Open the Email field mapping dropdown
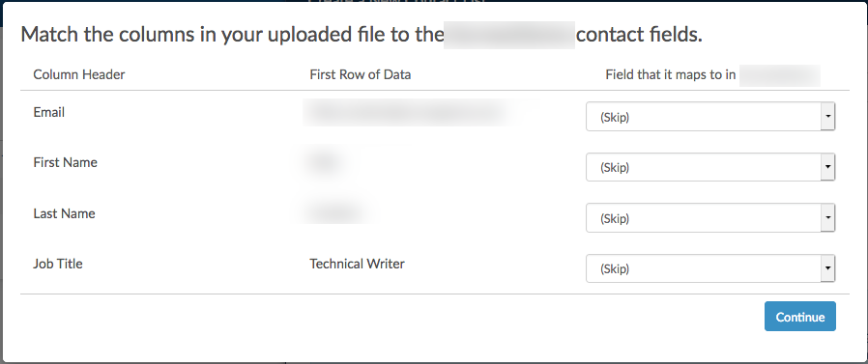868x364 pixels. (x=710, y=117)
